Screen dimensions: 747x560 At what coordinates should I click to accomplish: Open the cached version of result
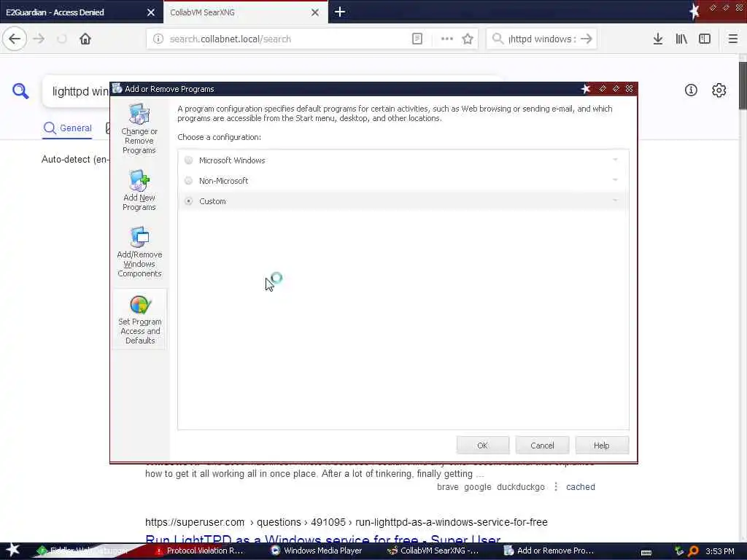click(580, 486)
